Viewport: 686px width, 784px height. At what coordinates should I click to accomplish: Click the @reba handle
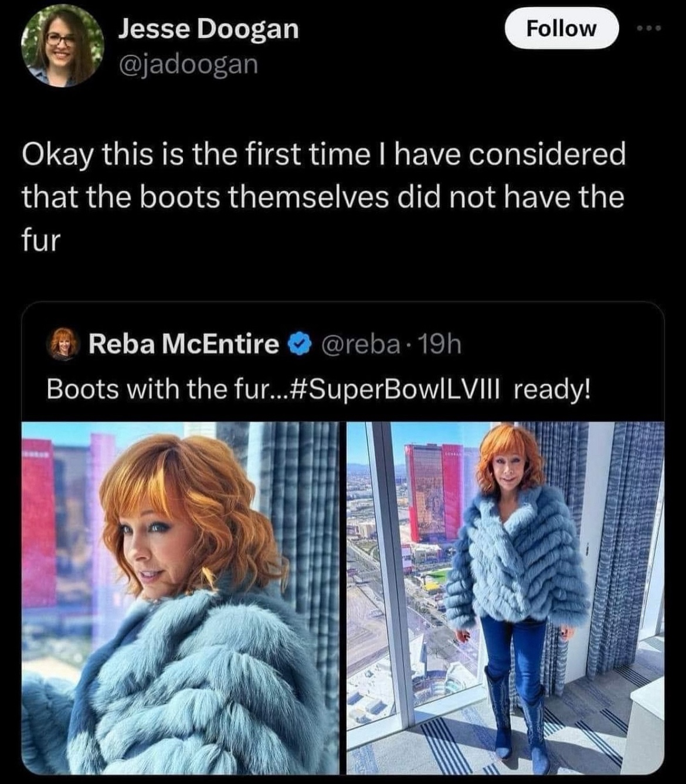358,344
